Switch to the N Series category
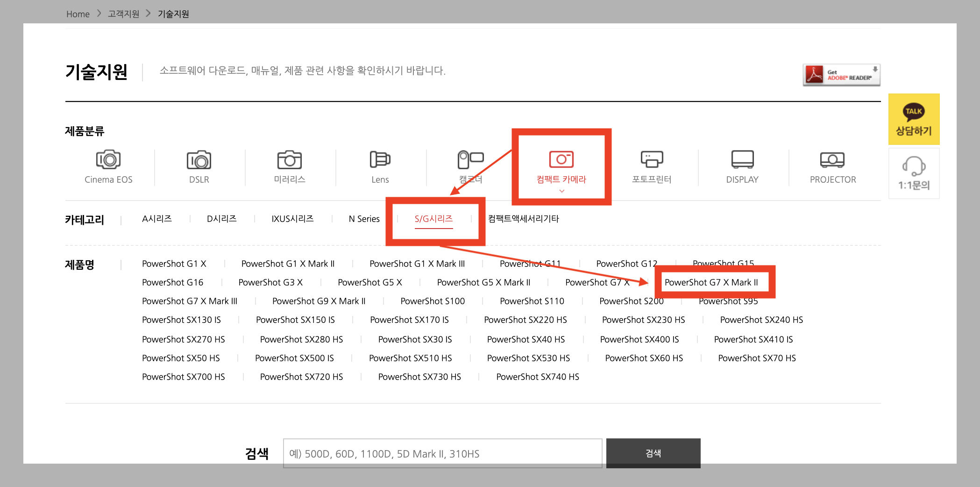This screenshot has width=980, height=487. pos(364,219)
